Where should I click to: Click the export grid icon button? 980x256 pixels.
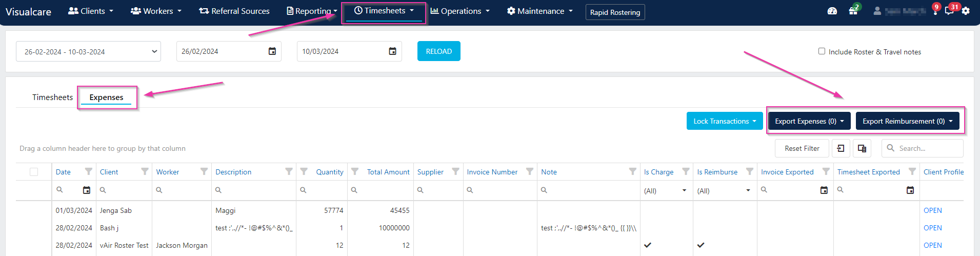click(x=841, y=148)
